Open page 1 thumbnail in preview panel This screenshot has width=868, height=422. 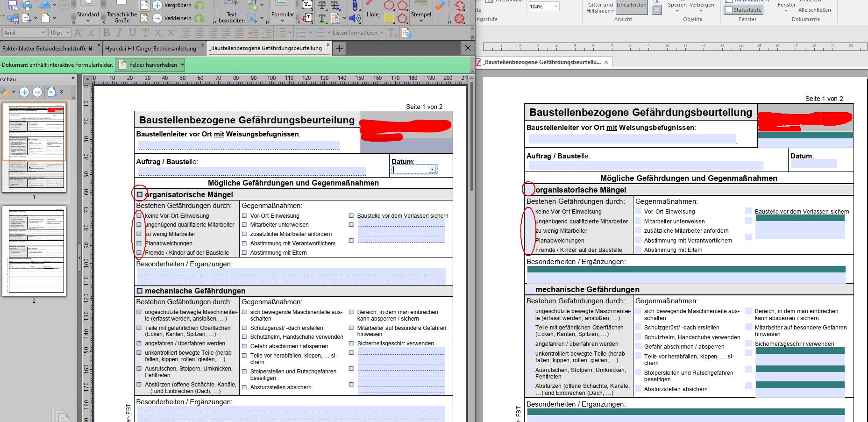click(x=34, y=147)
